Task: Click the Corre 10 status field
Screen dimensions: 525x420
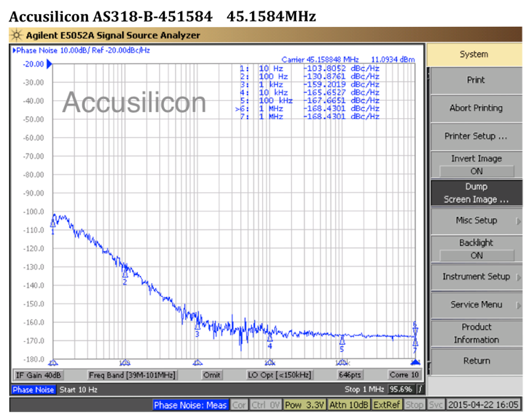Action: coord(404,375)
